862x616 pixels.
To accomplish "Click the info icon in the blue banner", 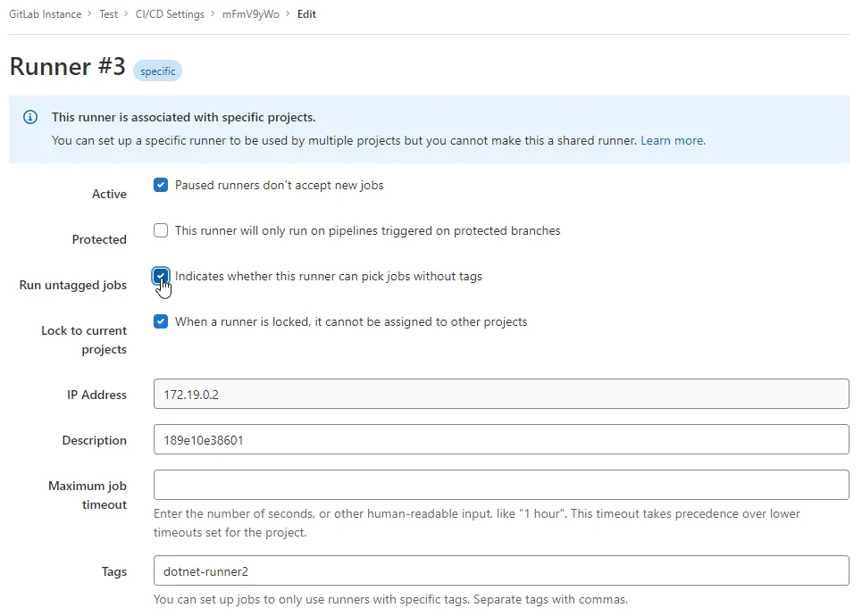I will (30, 117).
